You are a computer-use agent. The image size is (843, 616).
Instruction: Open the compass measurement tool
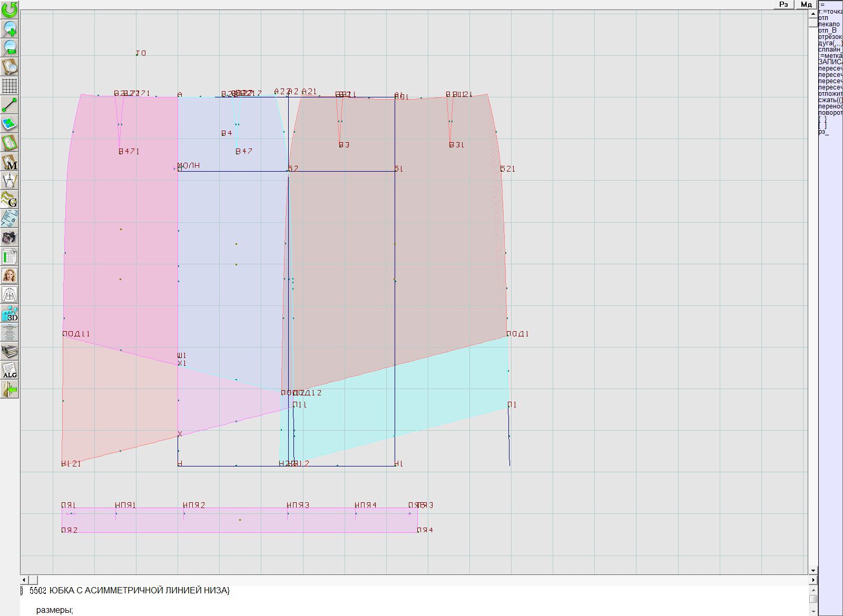(9, 181)
